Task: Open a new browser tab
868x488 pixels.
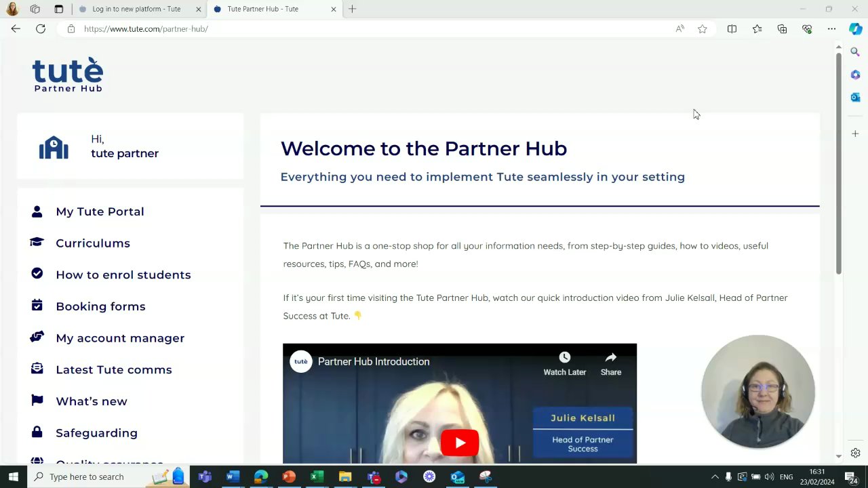Action: point(352,9)
